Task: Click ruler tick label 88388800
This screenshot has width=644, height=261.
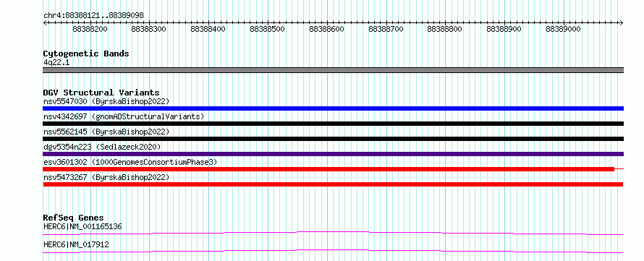Action: [445, 29]
